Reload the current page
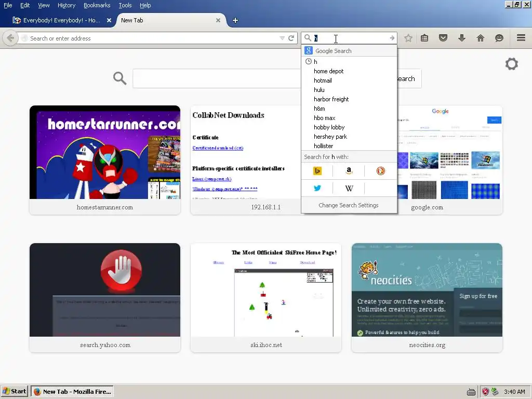Screen dimensions: 532x399 (291, 38)
